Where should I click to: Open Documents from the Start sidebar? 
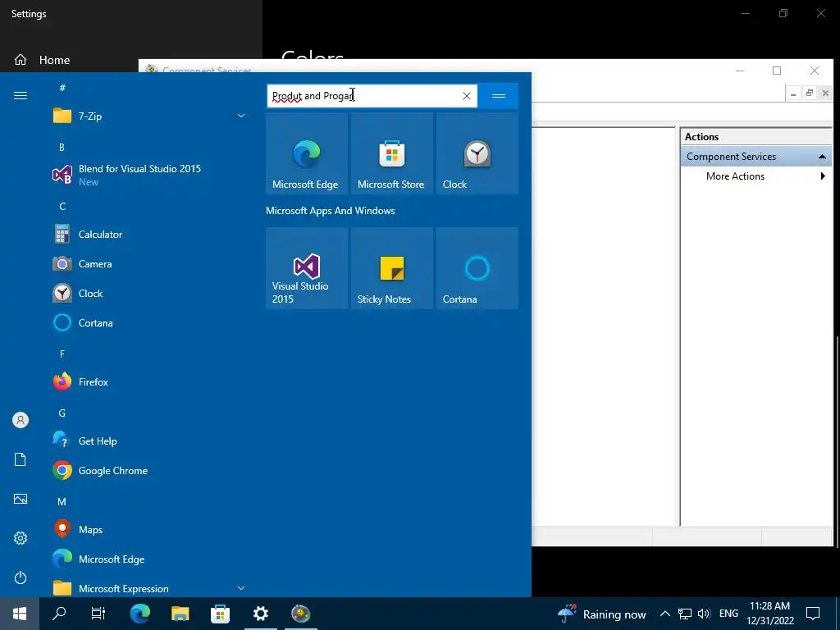pyautogui.click(x=21, y=459)
